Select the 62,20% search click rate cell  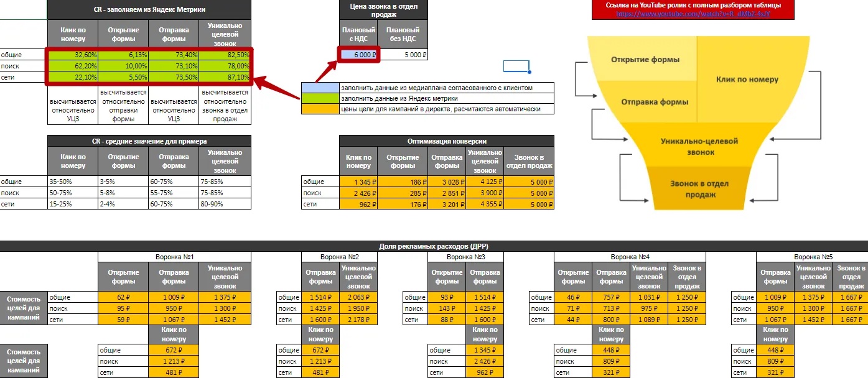pos(73,66)
